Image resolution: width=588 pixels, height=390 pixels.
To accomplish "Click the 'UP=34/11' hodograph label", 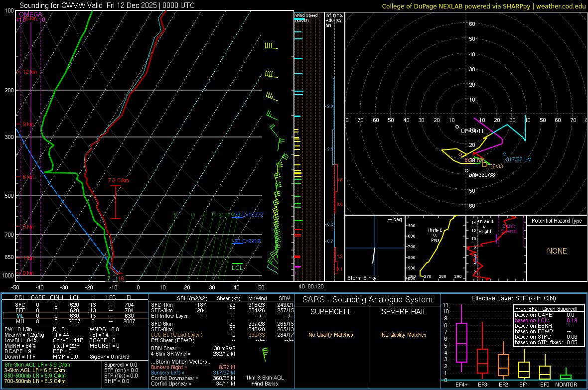I will pyautogui.click(x=472, y=131).
